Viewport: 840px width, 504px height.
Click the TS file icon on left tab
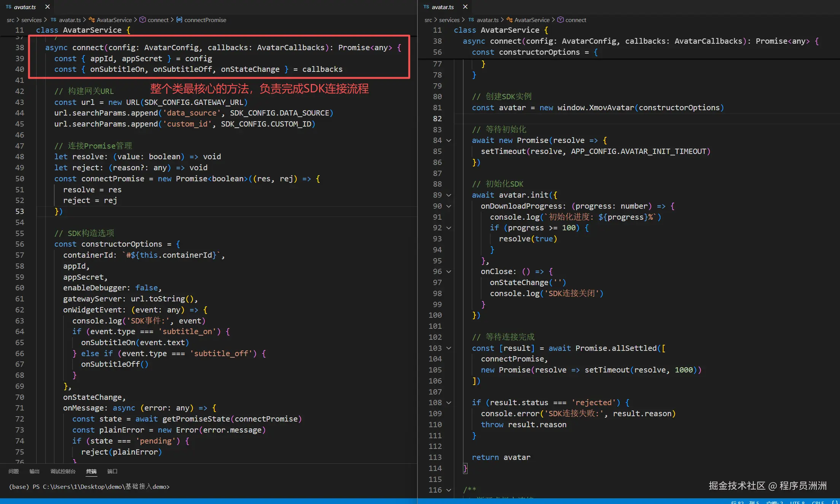(8, 7)
